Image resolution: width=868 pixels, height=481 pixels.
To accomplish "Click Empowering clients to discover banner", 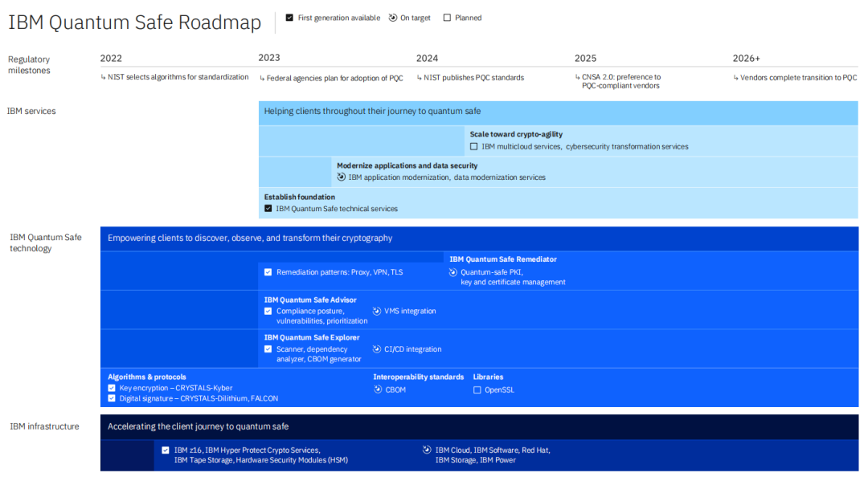I will pos(479,238).
